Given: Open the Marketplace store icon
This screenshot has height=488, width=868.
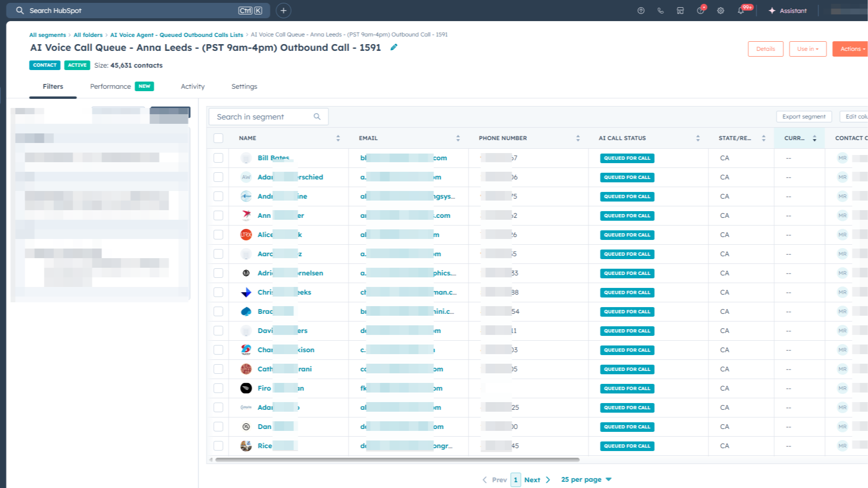Looking at the screenshot, I should pyautogui.click(x=680, y=10).
